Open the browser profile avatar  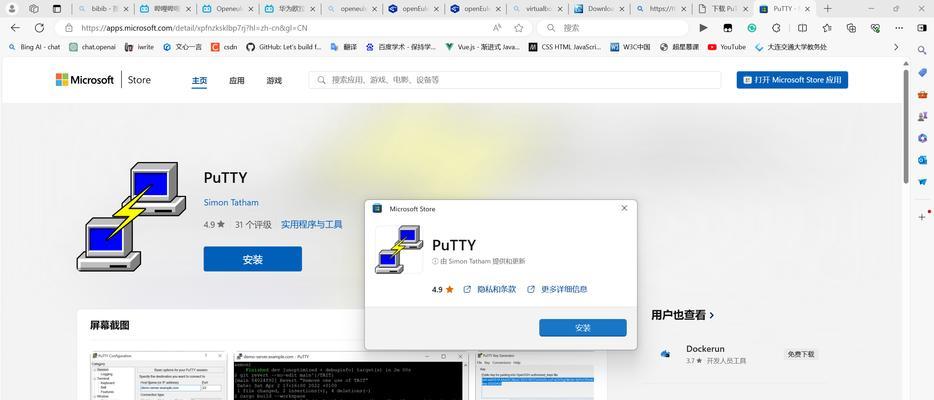tap(12, 9)
